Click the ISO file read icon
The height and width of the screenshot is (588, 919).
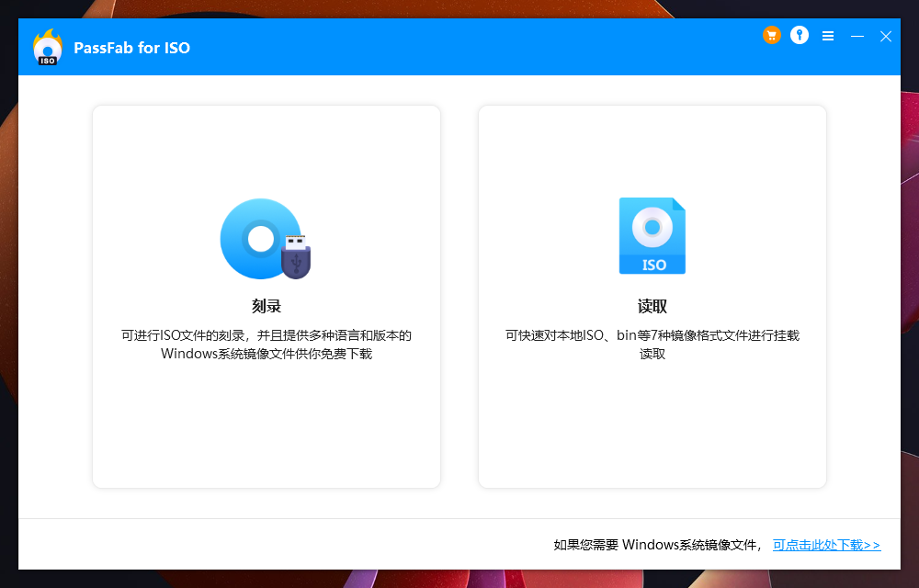point(652,235)
